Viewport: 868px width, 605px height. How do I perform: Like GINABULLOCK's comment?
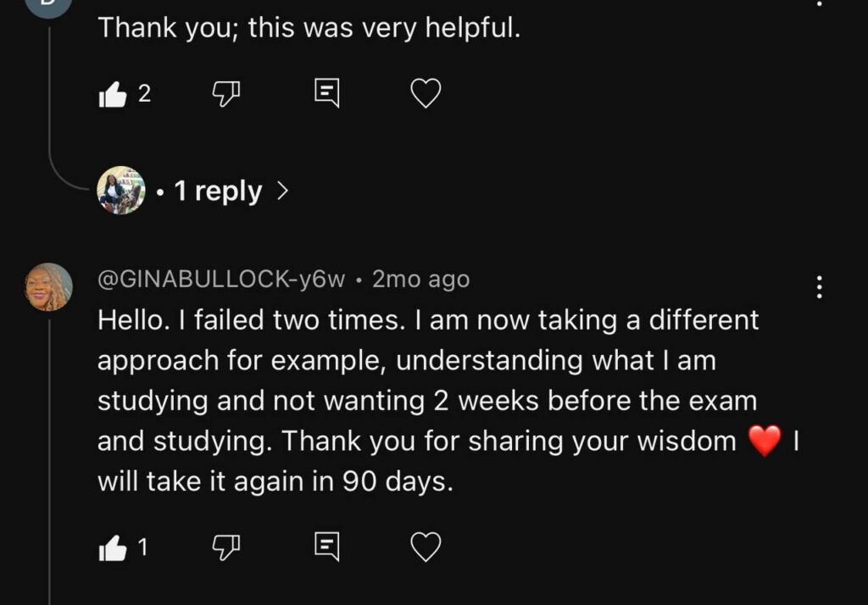point(113,548)
